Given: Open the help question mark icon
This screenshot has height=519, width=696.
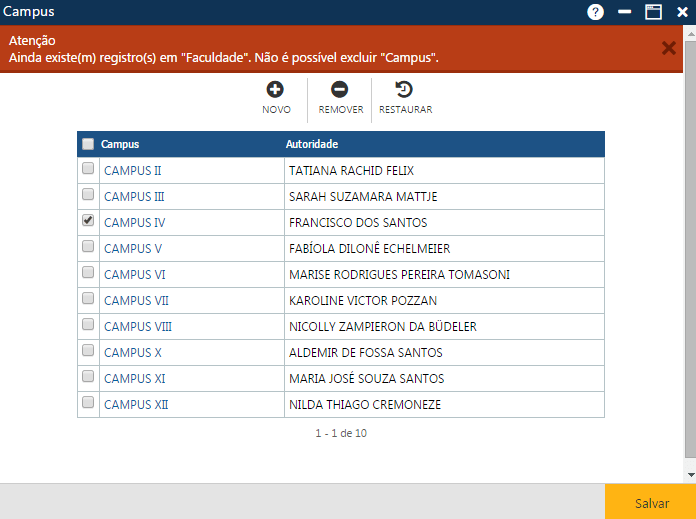Looking at the screenshot, I should (x=596, y=12).
